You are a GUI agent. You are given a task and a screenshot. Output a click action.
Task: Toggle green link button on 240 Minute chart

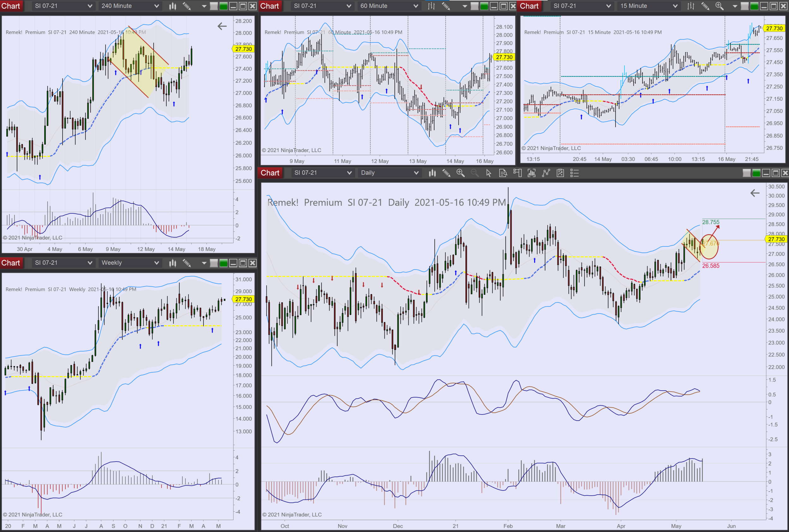(x=223, y=6)
